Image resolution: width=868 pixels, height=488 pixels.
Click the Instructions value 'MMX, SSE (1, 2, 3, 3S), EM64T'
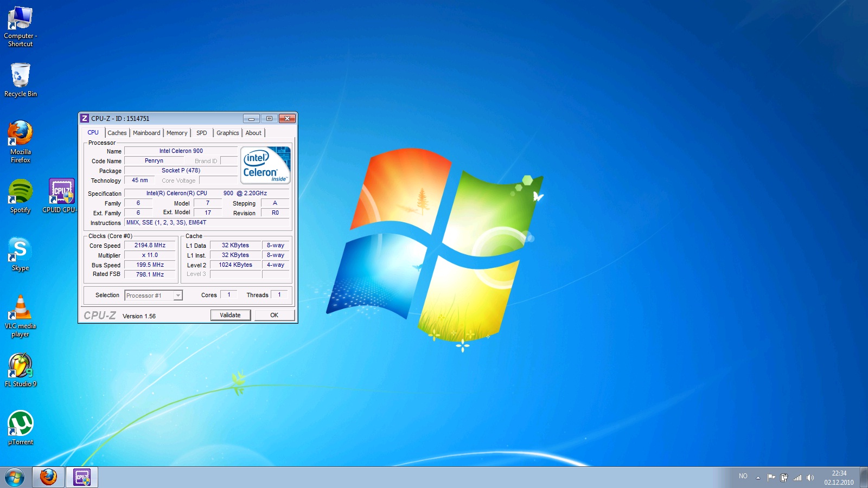tap(207, 223)
